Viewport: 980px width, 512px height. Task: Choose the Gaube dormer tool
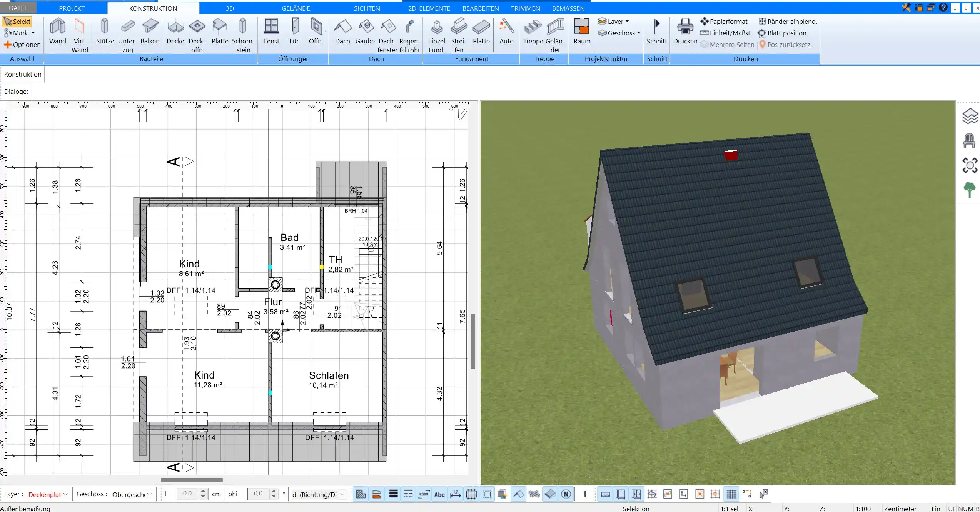365,32
